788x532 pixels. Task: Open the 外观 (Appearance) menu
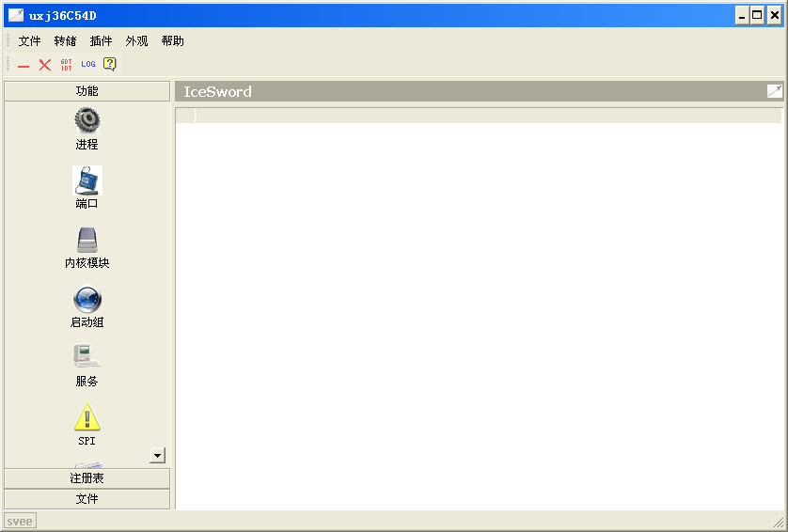[136, 41]
